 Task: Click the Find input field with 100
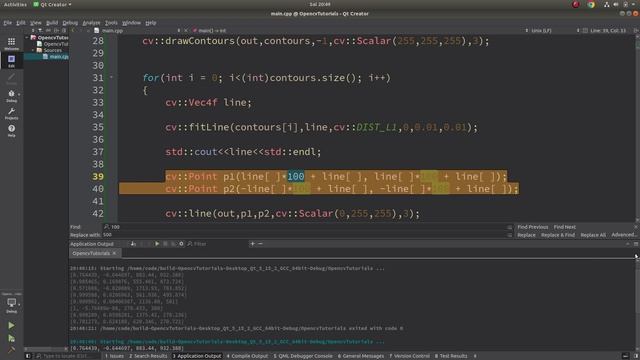coord(304,227)
